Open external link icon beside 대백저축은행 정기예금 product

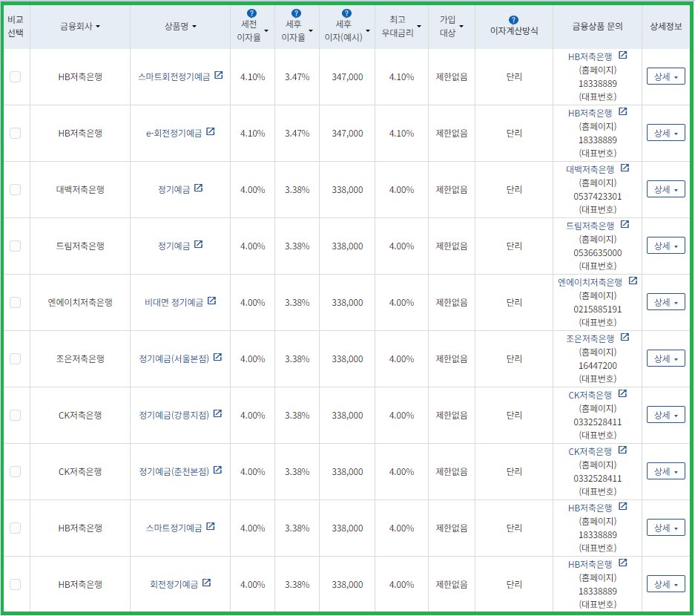(x=199, y=188)
